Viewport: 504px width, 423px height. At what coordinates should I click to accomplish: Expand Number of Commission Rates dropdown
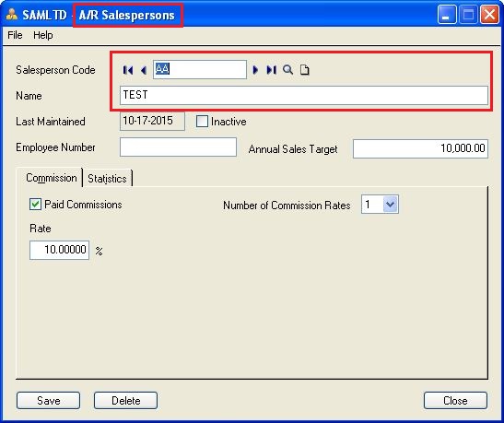[x=391, y=204]
